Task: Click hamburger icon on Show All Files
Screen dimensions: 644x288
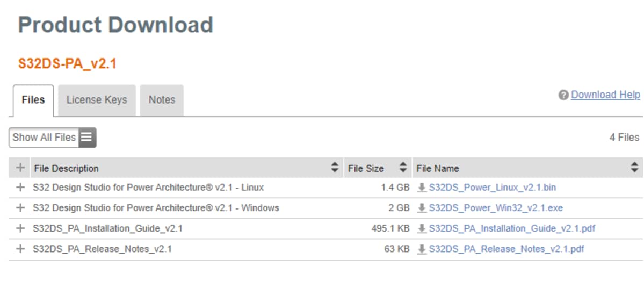Action: [87, 138]
